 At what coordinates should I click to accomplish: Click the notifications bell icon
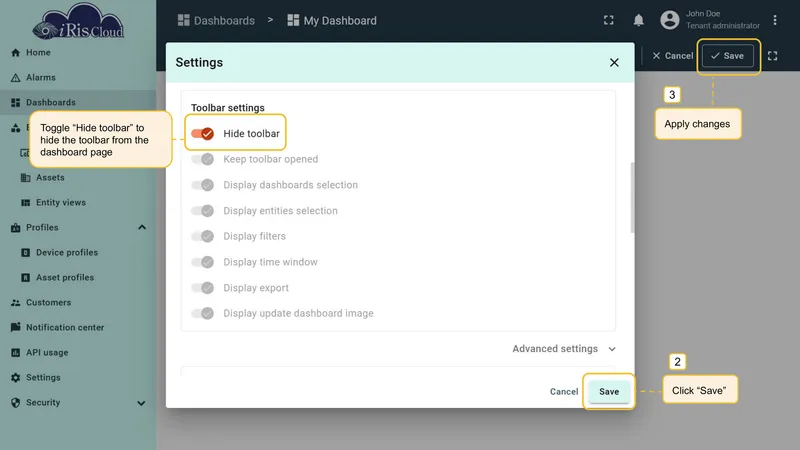click(638, 20)
